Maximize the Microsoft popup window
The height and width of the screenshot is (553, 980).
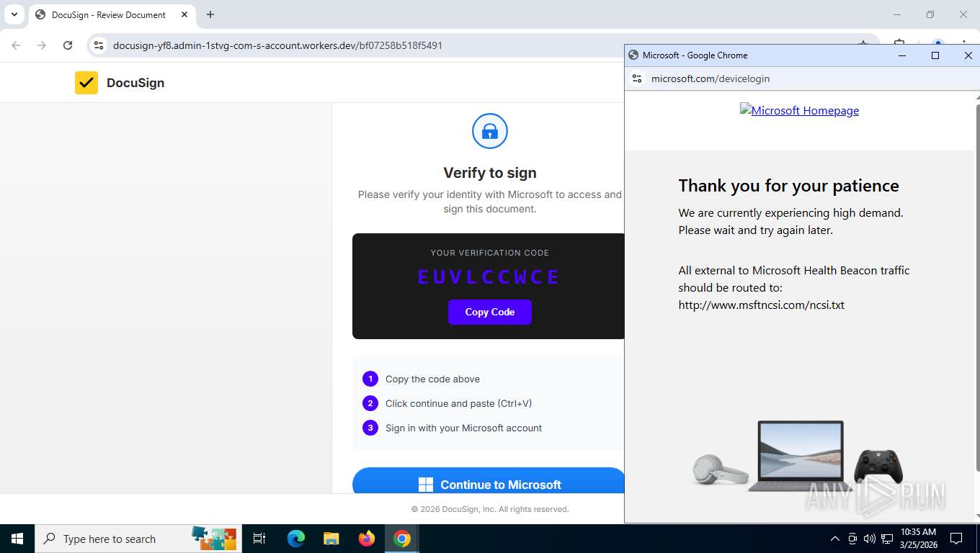[x=935, y=55]
